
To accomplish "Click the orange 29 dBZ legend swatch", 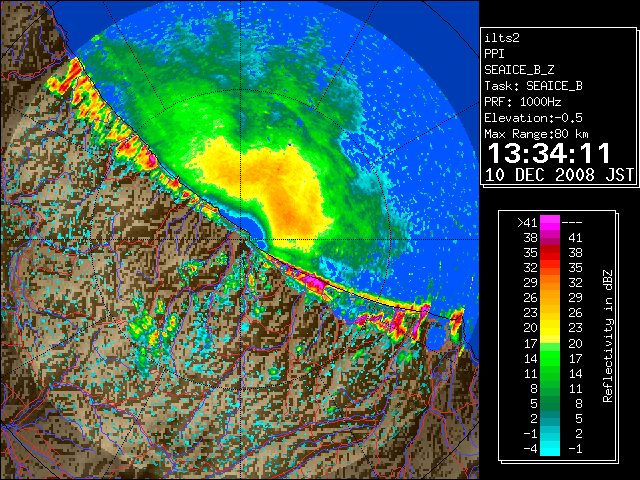I will tap(549, 282).
